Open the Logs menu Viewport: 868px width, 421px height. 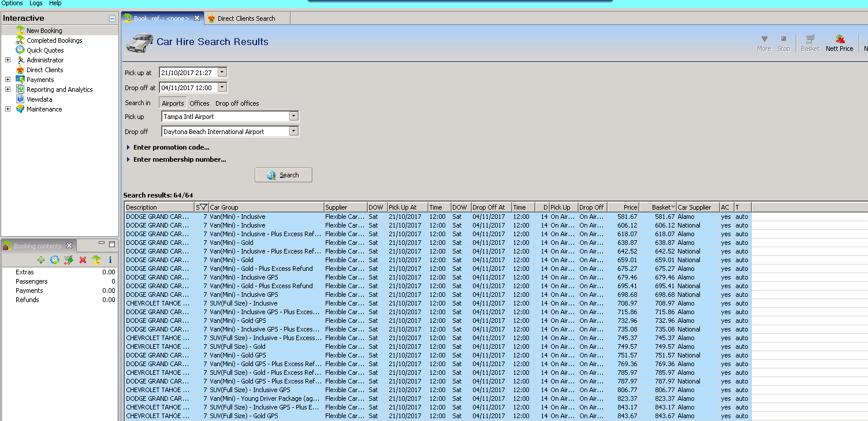[x=36, y=3]
